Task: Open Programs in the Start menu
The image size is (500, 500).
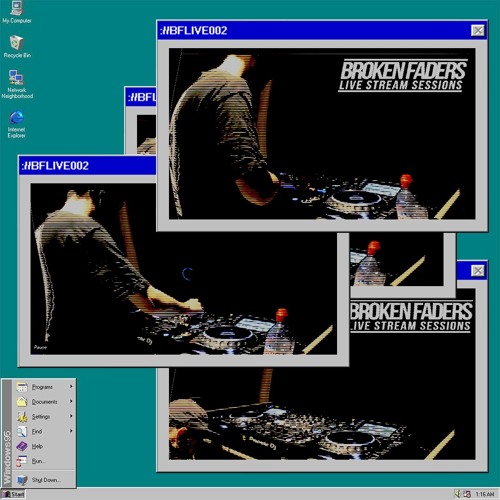Action: [44, 387]
